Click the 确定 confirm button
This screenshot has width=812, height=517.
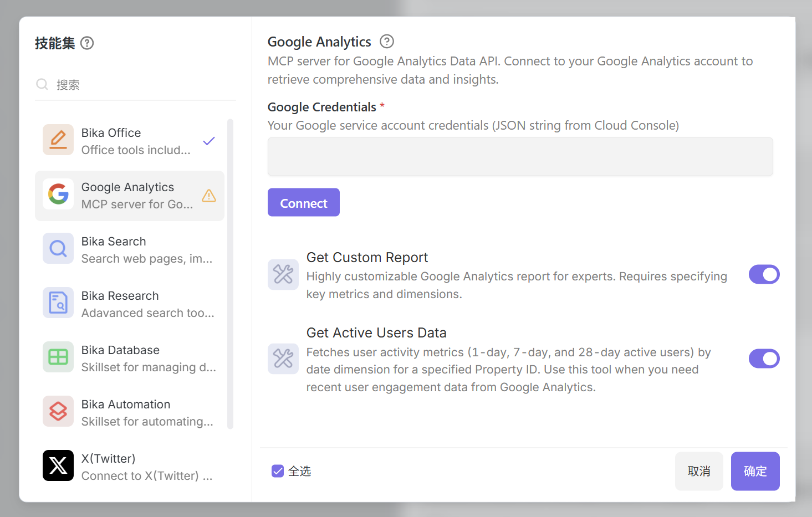(755, 471)
